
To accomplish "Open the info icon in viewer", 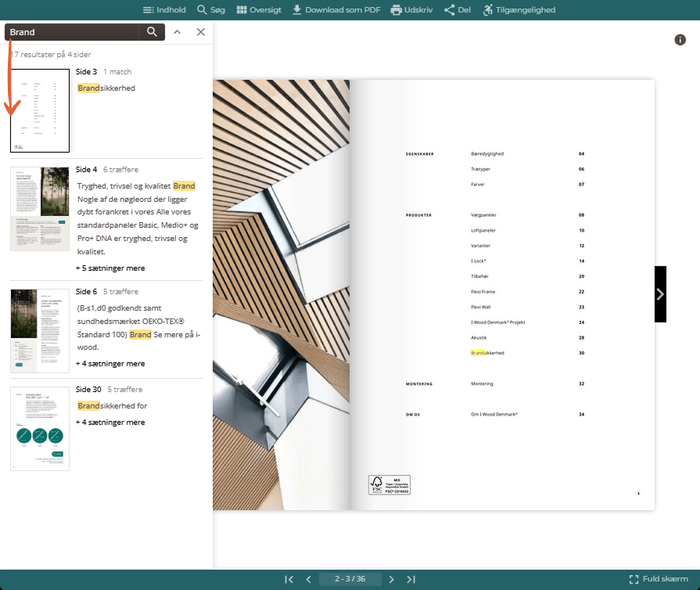I will (x=680, y=40).
